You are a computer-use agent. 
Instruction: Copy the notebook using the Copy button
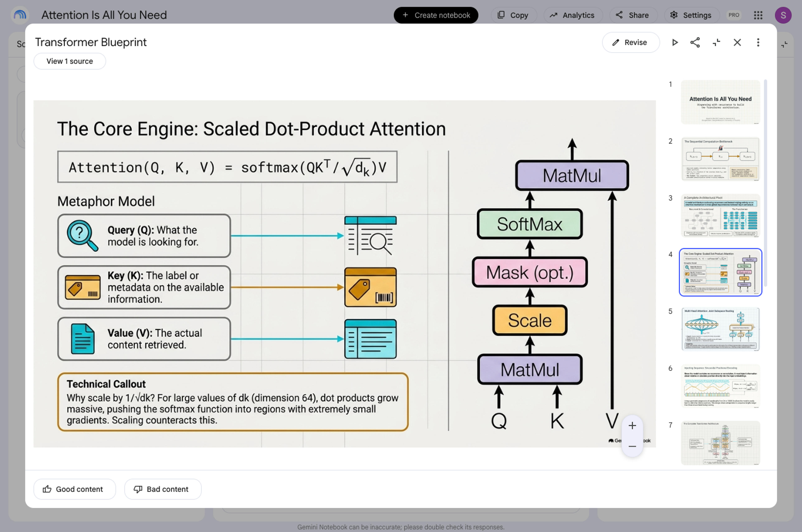coord(514,15)
